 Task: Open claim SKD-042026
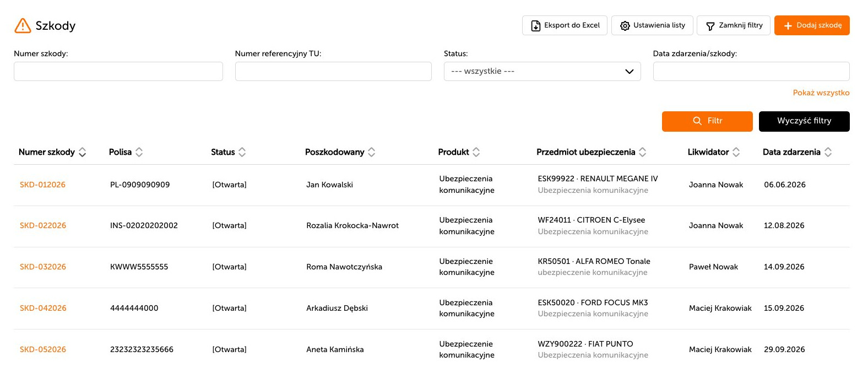click(43, 308)
